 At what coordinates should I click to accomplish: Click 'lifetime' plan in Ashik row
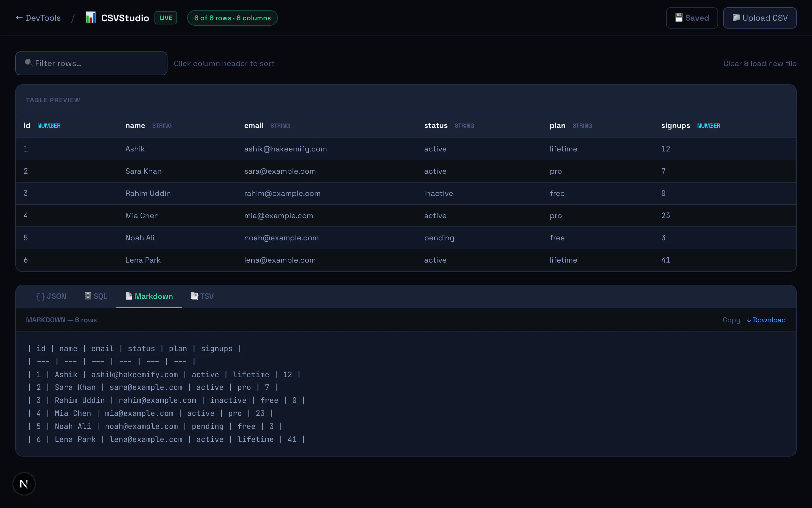click(563, 149)
